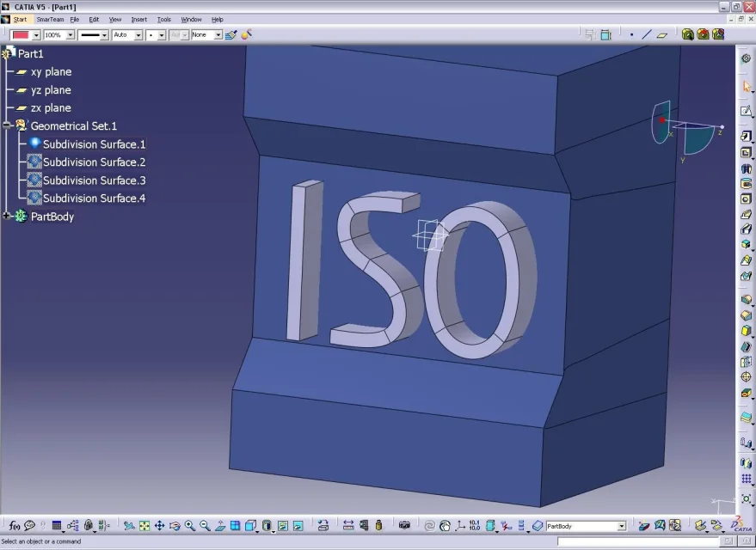This screenshot has width=756, height=550.
Task: Open the Tools menu
Action: (164, 20)
